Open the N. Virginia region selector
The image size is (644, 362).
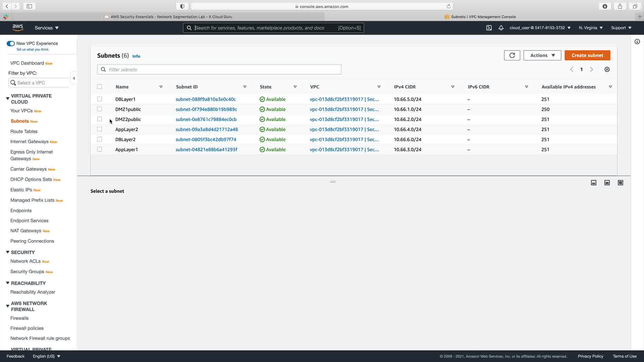pyautogui.click(x=591, y=28)
